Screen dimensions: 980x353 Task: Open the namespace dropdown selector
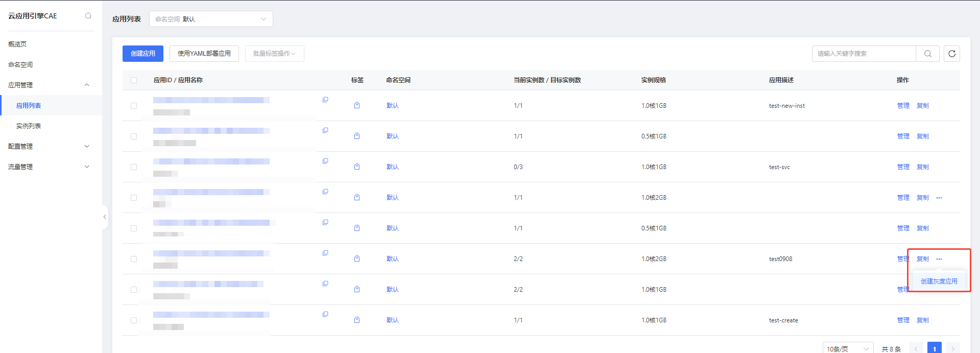click(211, 19)
